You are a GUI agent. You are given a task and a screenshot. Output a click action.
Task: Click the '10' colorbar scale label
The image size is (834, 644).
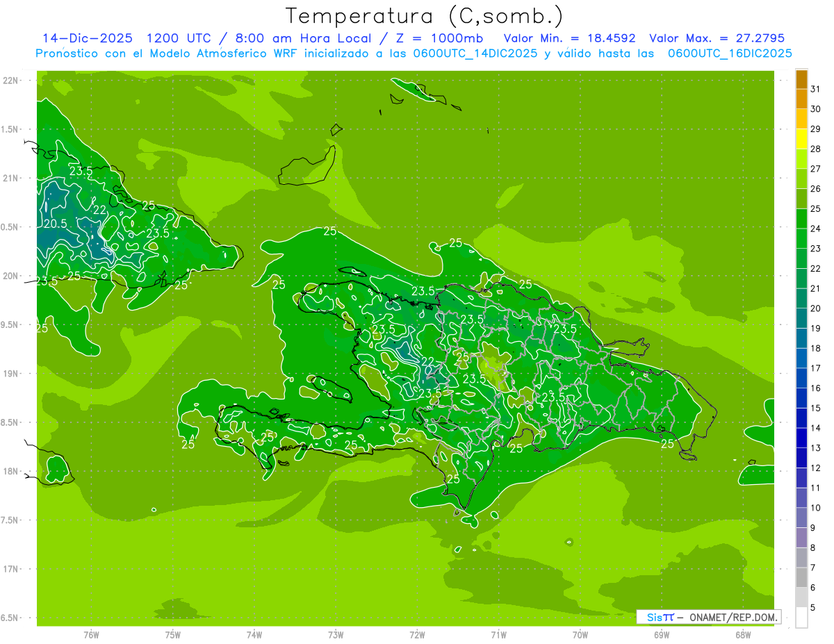coord(816,508)
